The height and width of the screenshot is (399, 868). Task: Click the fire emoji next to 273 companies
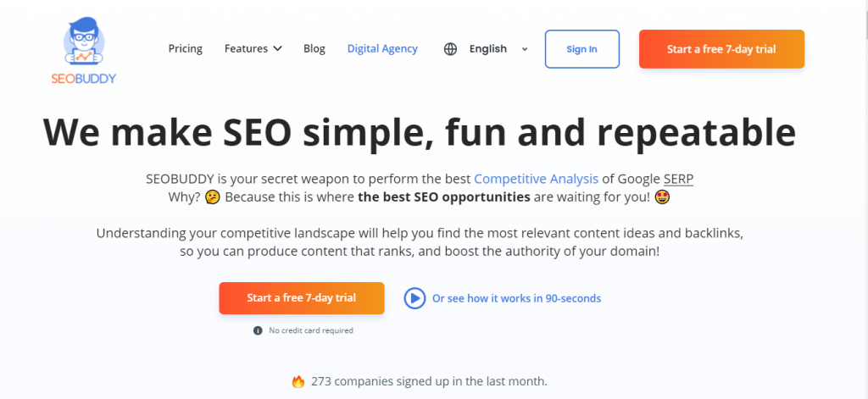pyautogui.click(x=298, y=381)
